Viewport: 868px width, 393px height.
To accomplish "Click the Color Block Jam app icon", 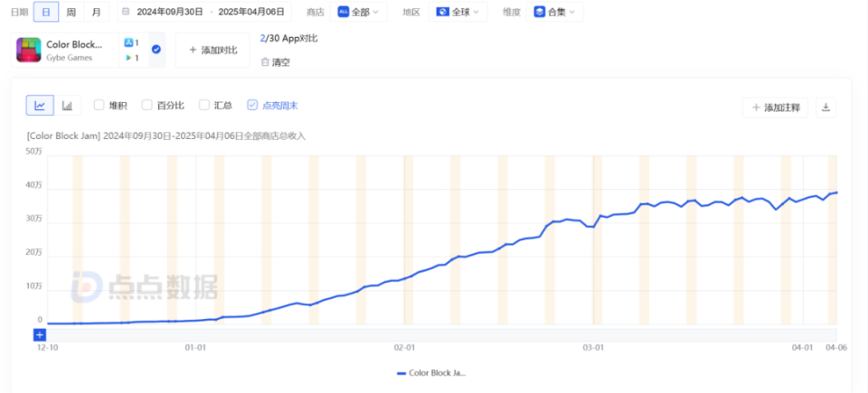I will click(x=29, y=50).
